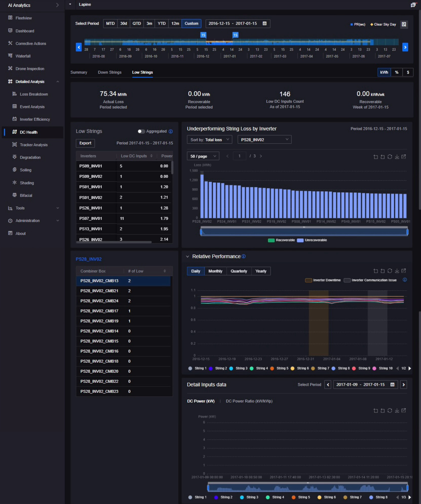Toggle String 3 in Detail Inputs legend
Screen dimensions: 421x504
coord(249,497)
